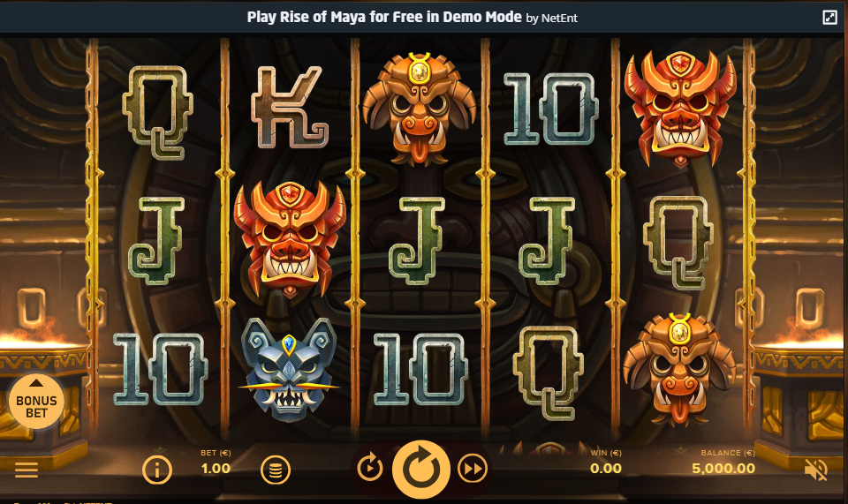848x504 pixels.
Task: Click the blue jaguar mask symbol
Action: click(x=289, y=370)
